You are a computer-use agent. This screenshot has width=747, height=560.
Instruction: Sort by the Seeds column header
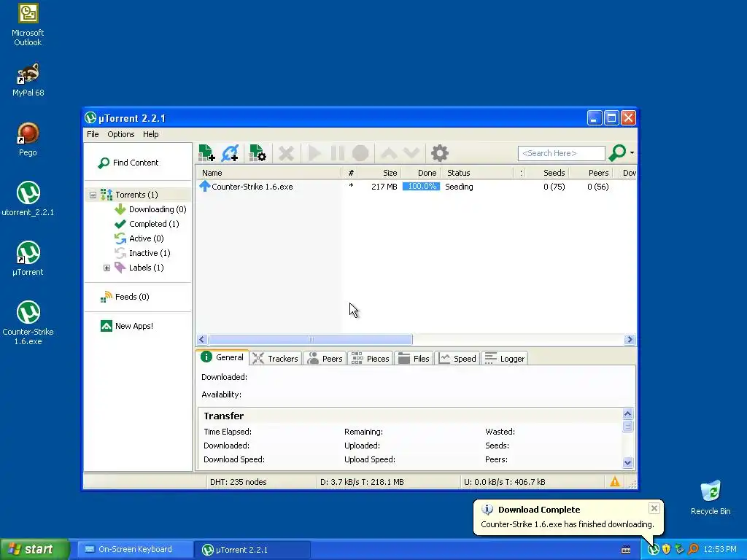[548, 173]
